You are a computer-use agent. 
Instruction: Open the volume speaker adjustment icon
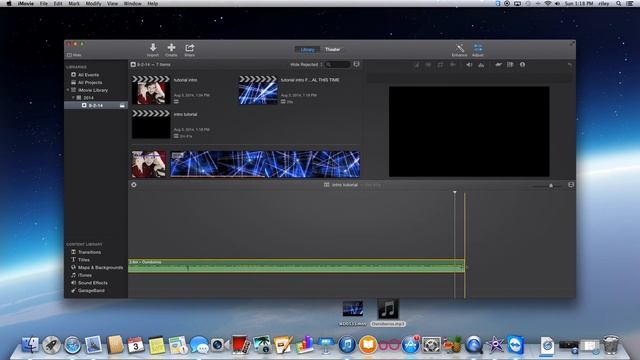pyautogui.click(x=469, y=64)
